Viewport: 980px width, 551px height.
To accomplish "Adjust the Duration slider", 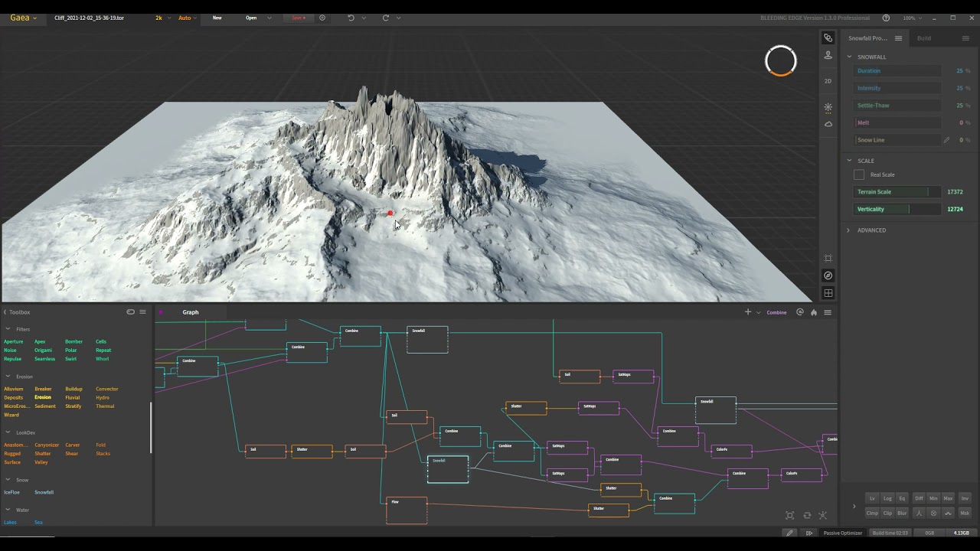I will (897, 70).
